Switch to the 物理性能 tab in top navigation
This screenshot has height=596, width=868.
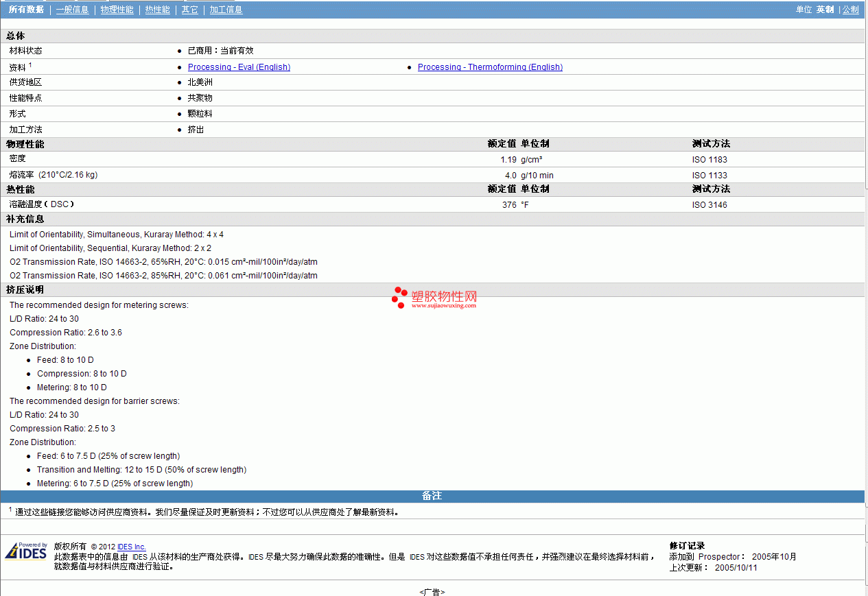click(117, 10)
